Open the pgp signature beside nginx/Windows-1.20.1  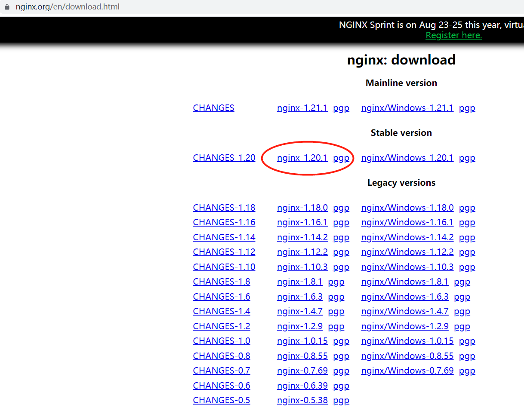pyautogui.click(x=467, y=158)
